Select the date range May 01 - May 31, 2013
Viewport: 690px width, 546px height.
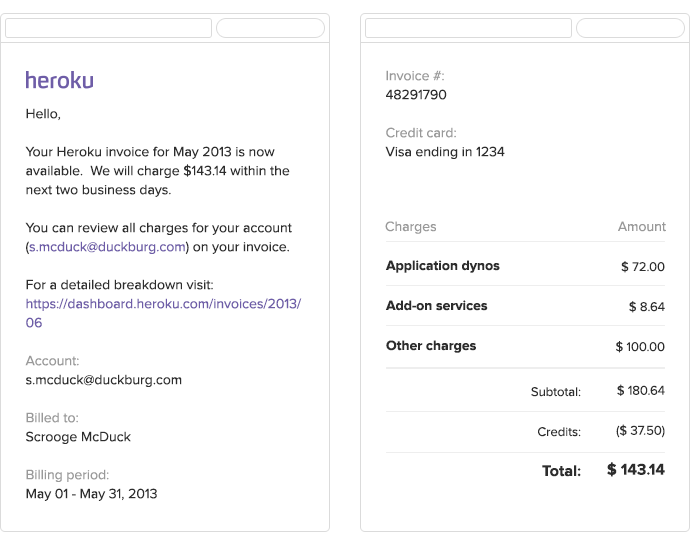click(x=91, y=494)
